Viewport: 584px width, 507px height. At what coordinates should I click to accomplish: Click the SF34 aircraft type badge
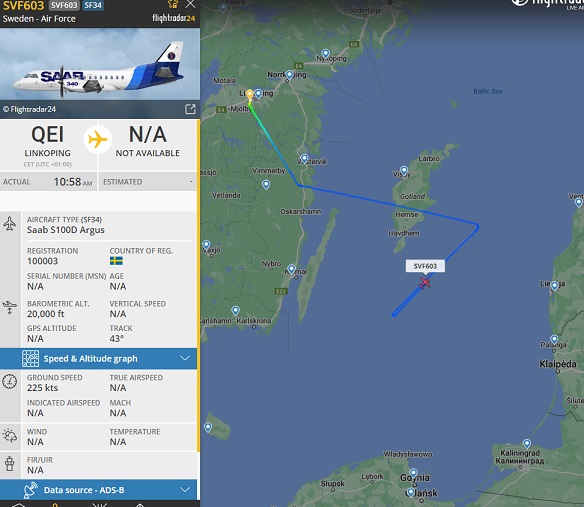[x=93, y=5]
